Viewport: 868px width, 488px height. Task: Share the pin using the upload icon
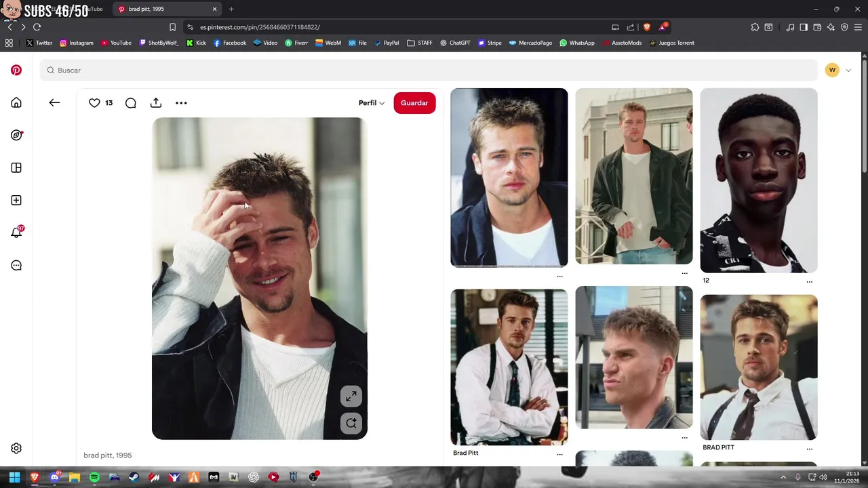coord(156,102)
